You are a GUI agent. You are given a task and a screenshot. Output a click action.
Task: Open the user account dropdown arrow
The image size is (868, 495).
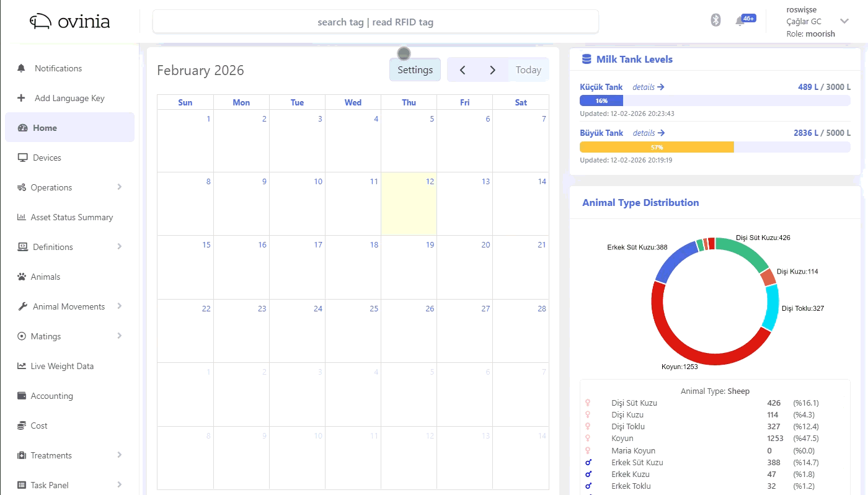(x=844, y=21)
